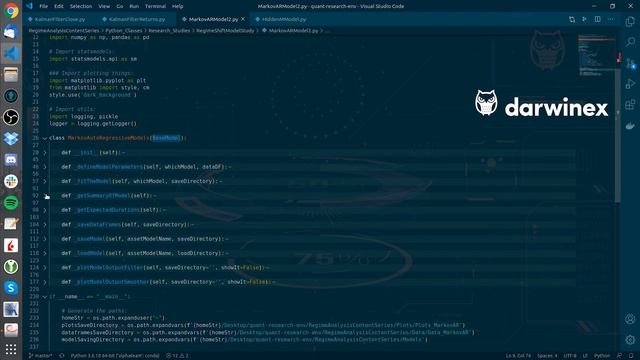Open the Explorer view in activity bar
Viewport: 640px width, 360px height.
pyautogui.click(x=630, y=22)
